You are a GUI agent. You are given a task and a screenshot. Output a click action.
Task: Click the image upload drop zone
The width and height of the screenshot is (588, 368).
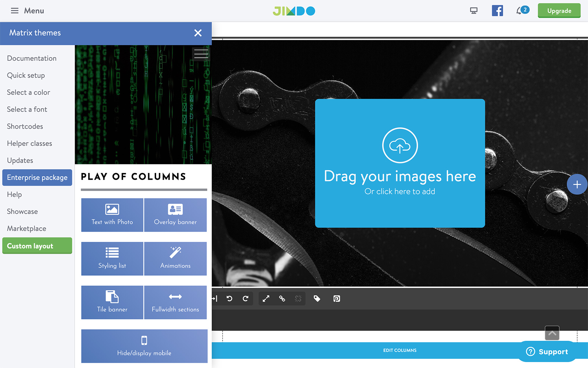(400, 163)
